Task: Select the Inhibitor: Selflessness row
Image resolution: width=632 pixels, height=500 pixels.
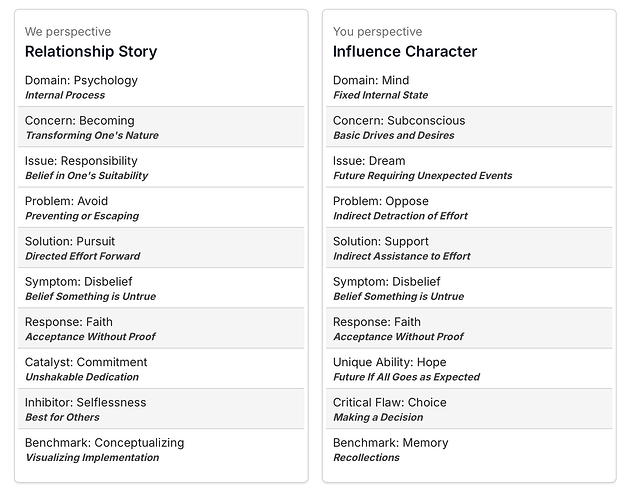Action: (161, 409)
